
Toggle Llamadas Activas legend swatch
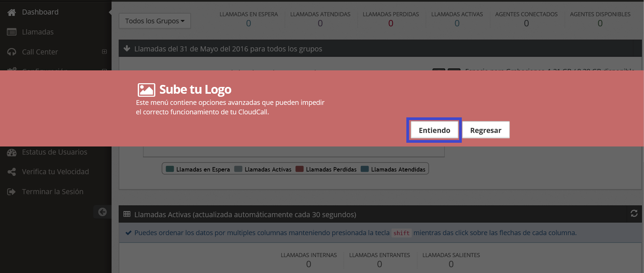click(x=238, y=169)
